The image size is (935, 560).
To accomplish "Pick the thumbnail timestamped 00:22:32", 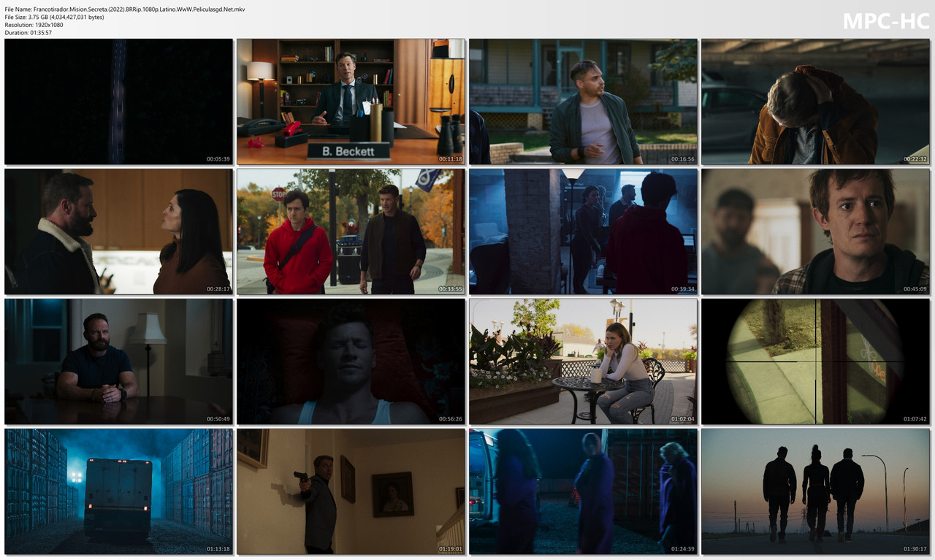I will pyautogui.click(x=816, y=101).
